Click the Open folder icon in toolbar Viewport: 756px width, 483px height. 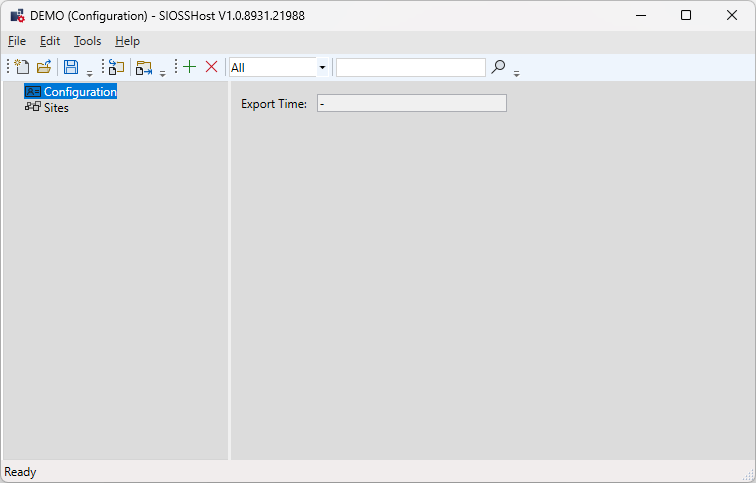pyautogui.click(x=44, y=67)
